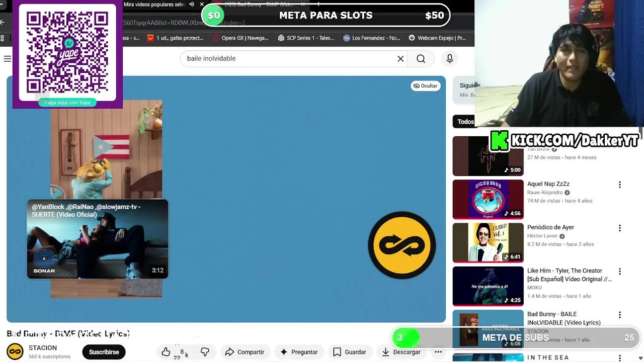Open the '1 ud., gafas protect...' bookmark
The width and height of the screenshot is (644, 362).
pos(175,38)
